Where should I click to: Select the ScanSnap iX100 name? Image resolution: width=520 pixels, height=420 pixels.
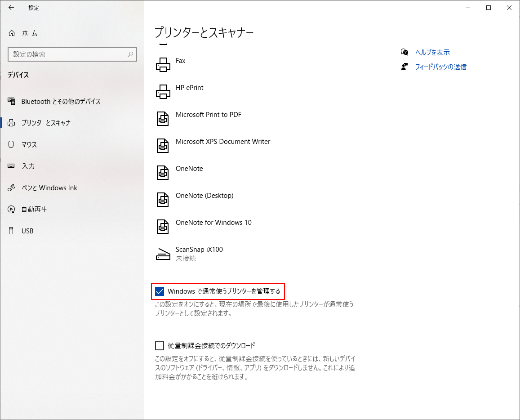click(199, 250)
